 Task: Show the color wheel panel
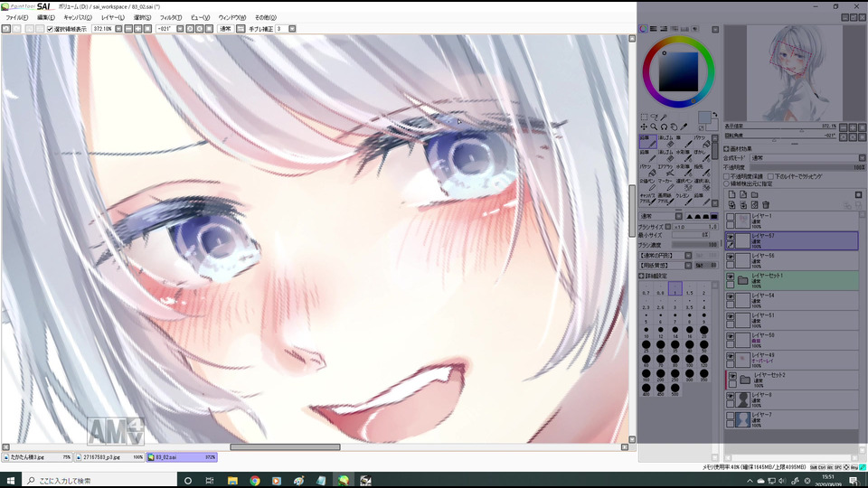click(x=643, y=29)
